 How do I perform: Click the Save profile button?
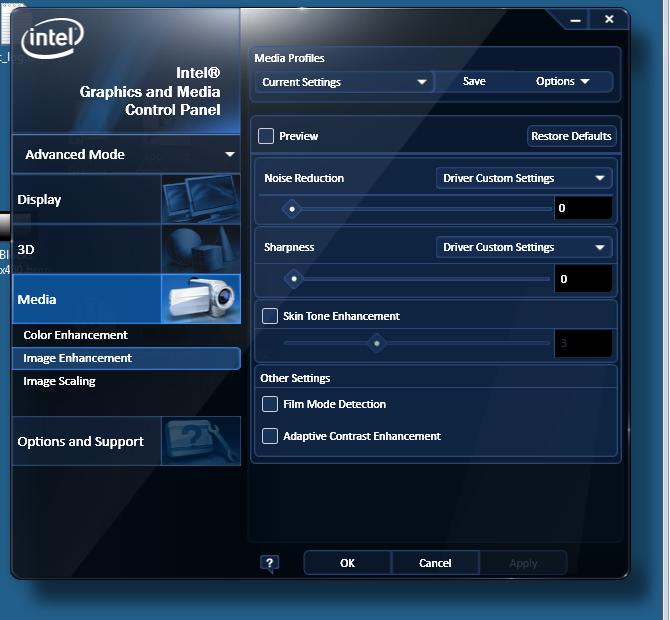(474, 81)
